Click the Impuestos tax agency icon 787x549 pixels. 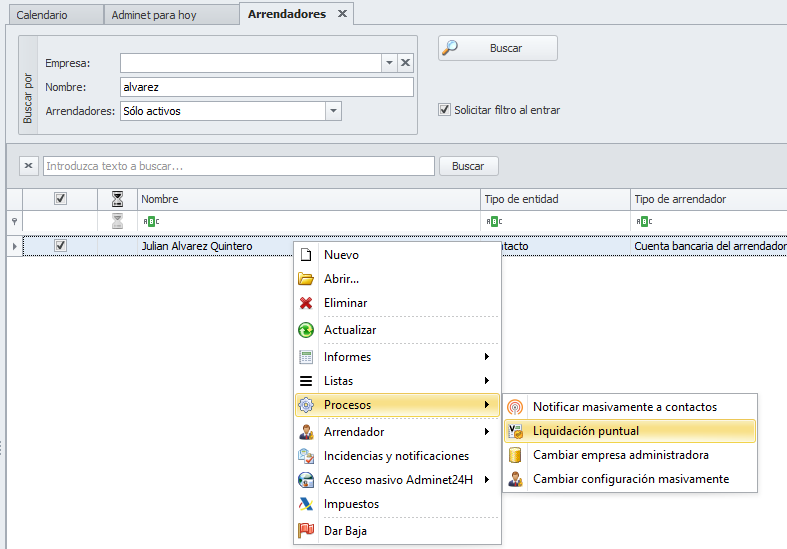pyautogui.click(x=306, y=504)
